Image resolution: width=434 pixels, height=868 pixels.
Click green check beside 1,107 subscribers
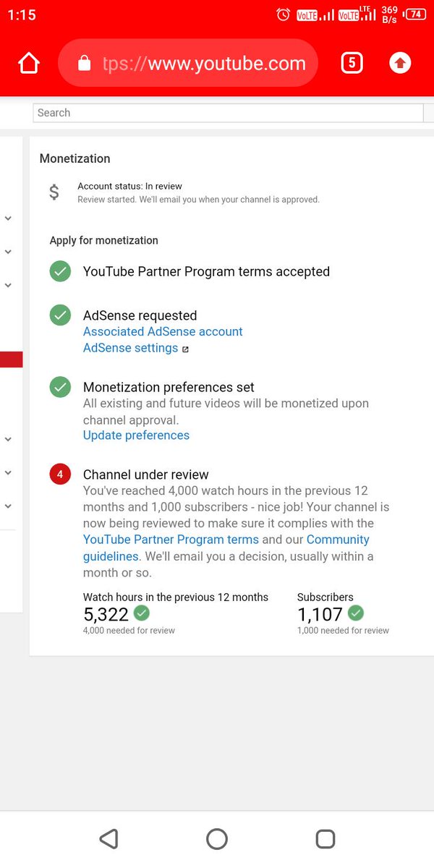point(355,613)
